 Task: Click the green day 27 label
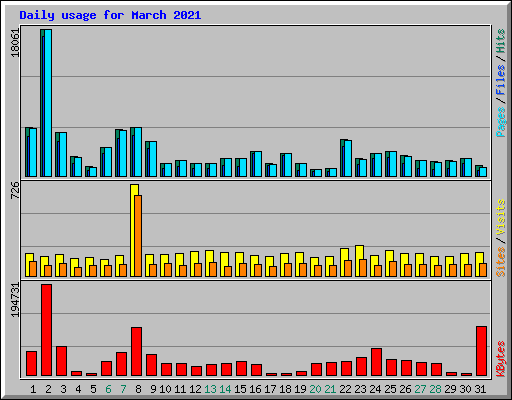tap(420, 389)
